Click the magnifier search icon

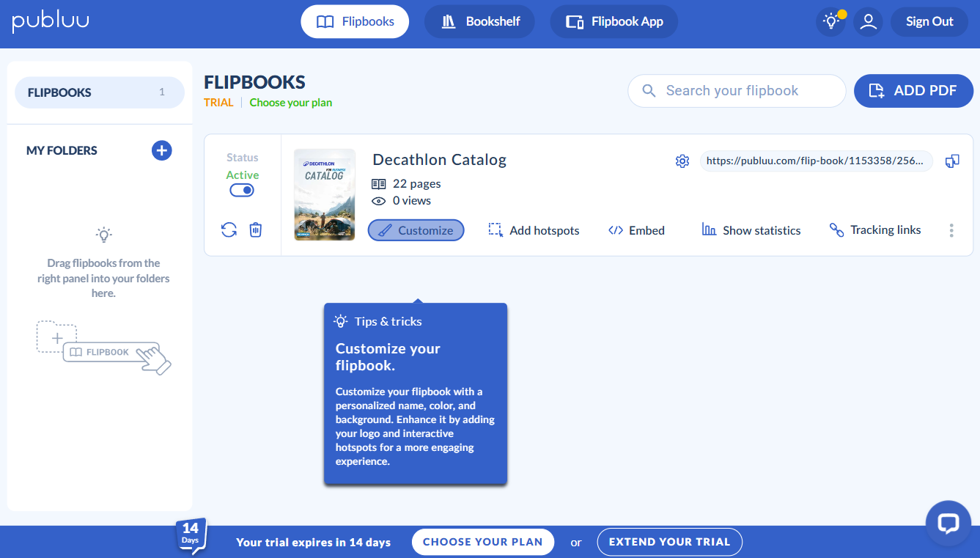click(649, 91)
